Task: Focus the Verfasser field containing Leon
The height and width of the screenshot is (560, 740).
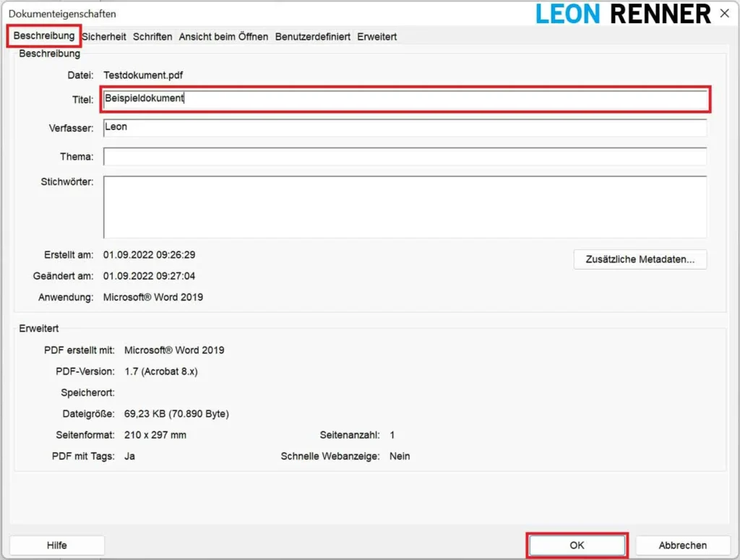Action: 405,128
